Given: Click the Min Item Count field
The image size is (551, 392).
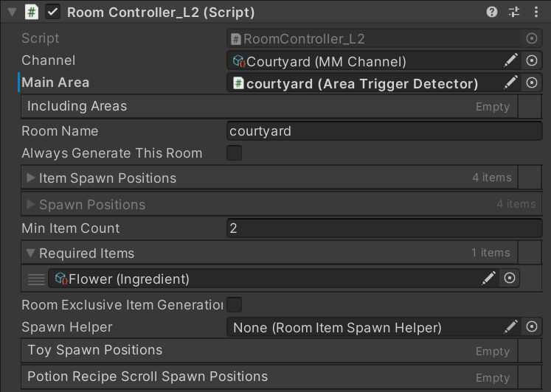Looking at the screenshot, I should 384,228.
